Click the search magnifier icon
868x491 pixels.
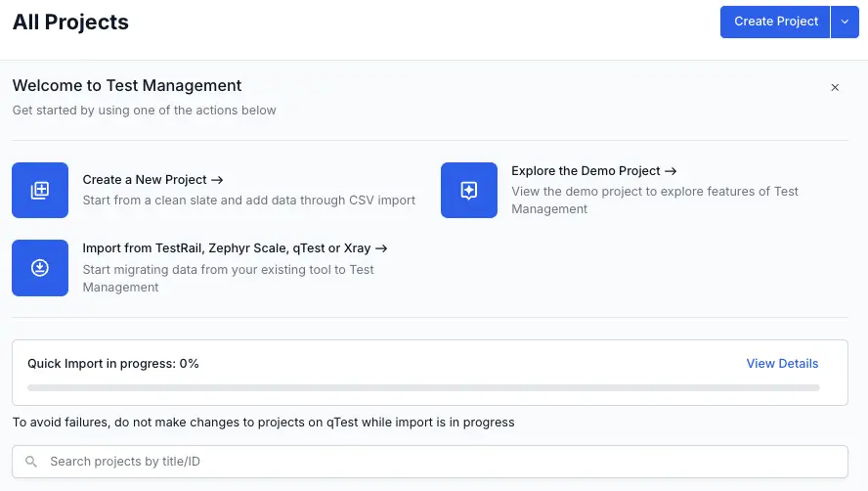(31, 462)
